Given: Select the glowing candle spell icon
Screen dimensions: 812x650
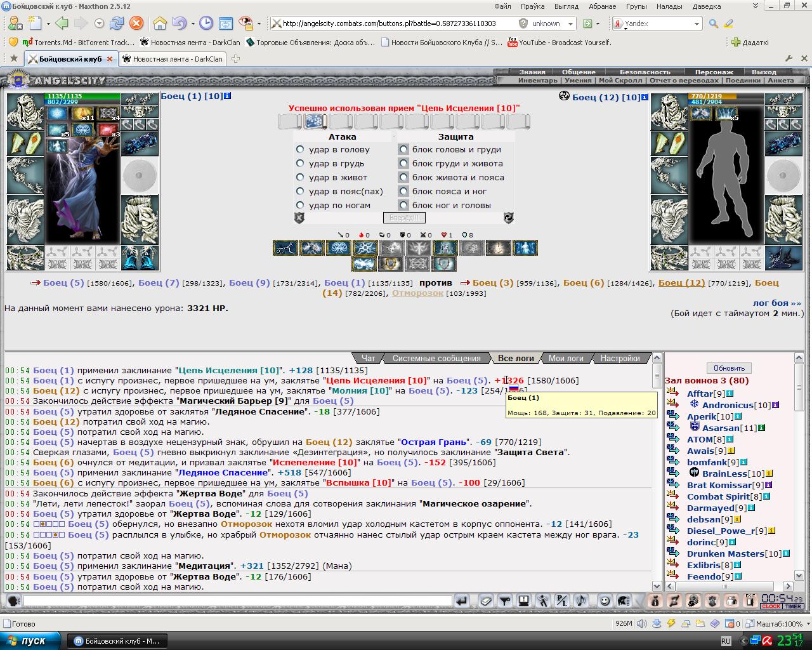Looking at the screenshot, I should coord(498,248).
